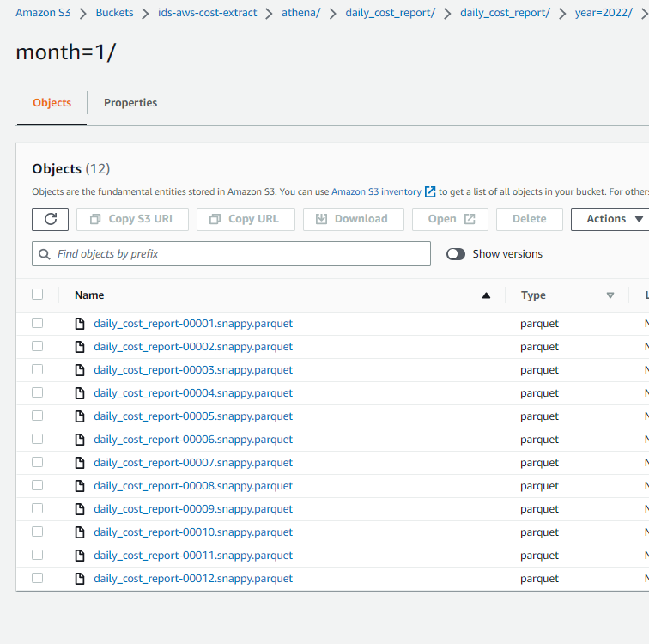Go to Buckets breadcrumb
This screenshot has height=644, width=649.
(x=115, y=13)
